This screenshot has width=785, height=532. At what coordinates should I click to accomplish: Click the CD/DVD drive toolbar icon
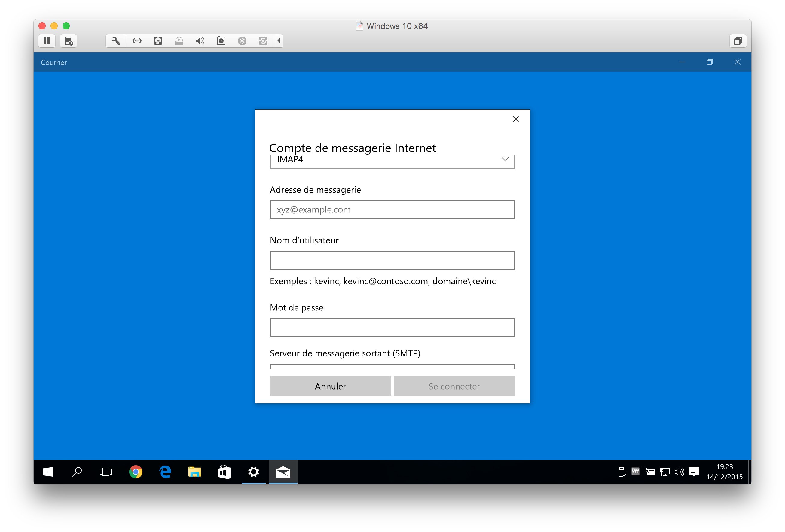(x=179, y=41)
